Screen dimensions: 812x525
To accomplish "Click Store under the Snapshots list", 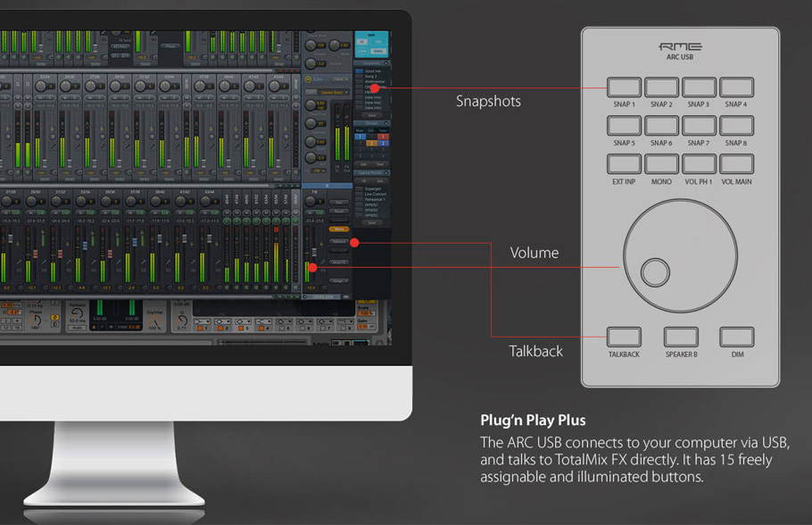I will point(372,115).
